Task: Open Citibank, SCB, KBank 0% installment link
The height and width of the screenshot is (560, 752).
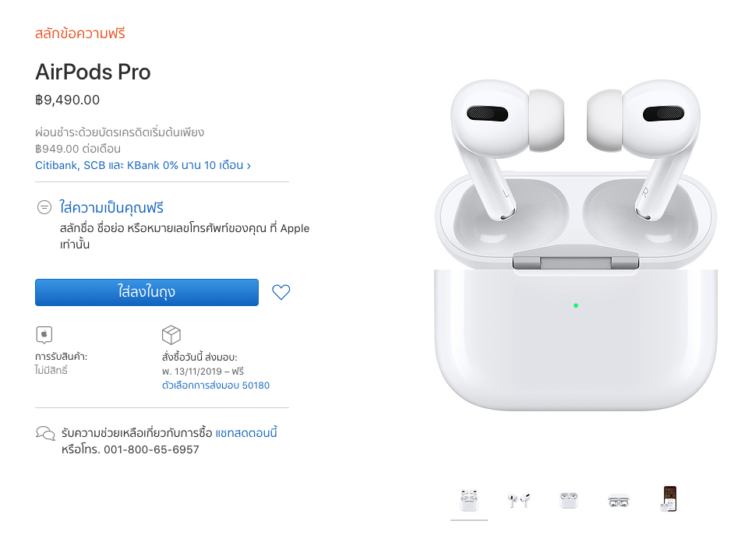Action: click(143, 165)
